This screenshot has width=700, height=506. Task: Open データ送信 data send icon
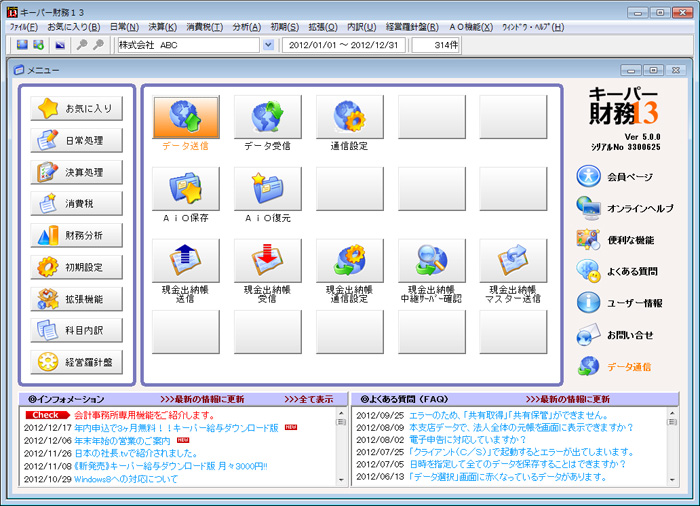pyautogui.click(x=186, y=117)
